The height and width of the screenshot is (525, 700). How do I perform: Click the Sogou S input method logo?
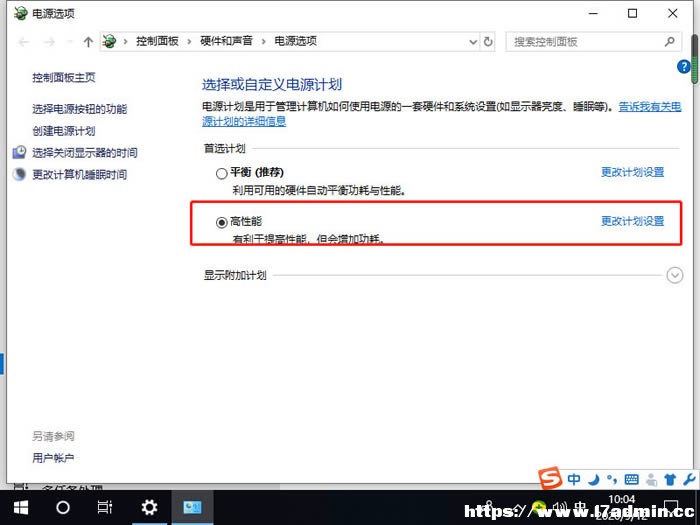[550, 478]
